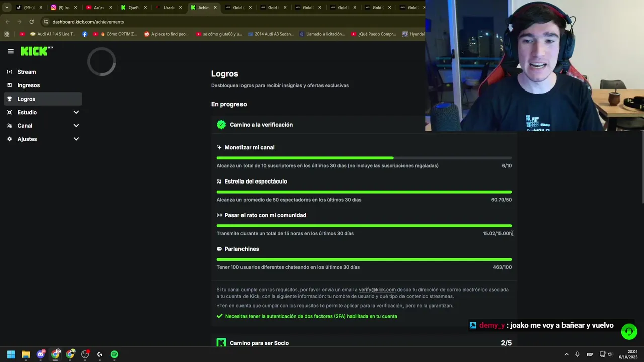The image size is (644, 362).
Task: Open File Explorer from taskbar
Action: (26, 354)
